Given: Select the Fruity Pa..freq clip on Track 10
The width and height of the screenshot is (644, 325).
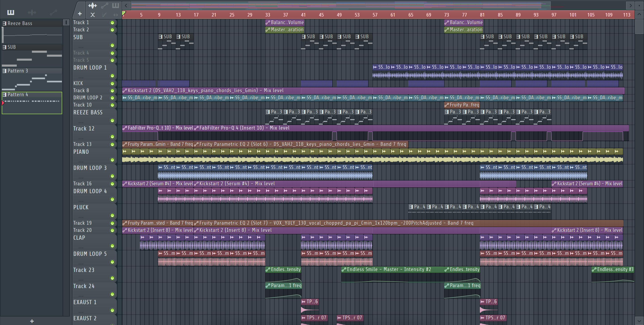Looking at the screenshot, I should click(462, 105).
